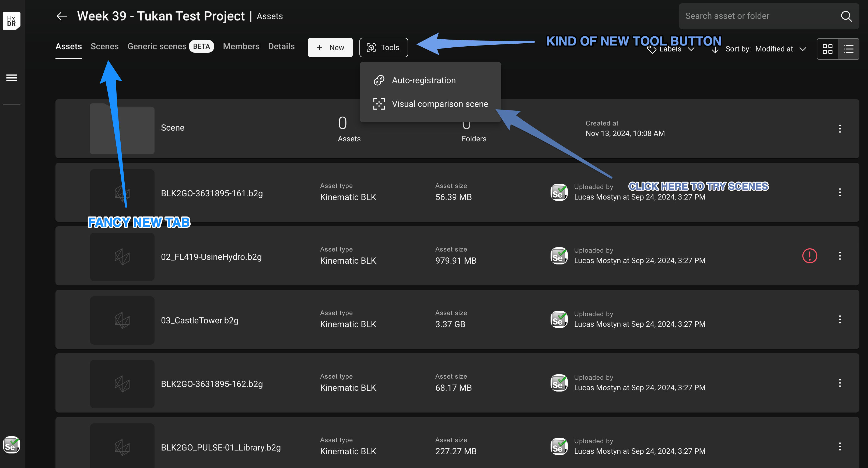Switch to the Scenes tab
The width and height of the screenshot is (868, 468).
point(104,47)
